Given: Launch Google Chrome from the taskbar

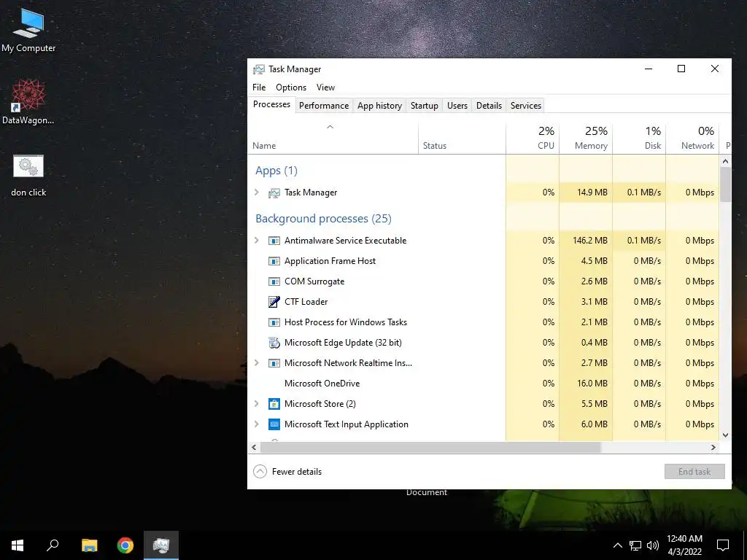Looking at the screenshot, I should tap(125, 545).
